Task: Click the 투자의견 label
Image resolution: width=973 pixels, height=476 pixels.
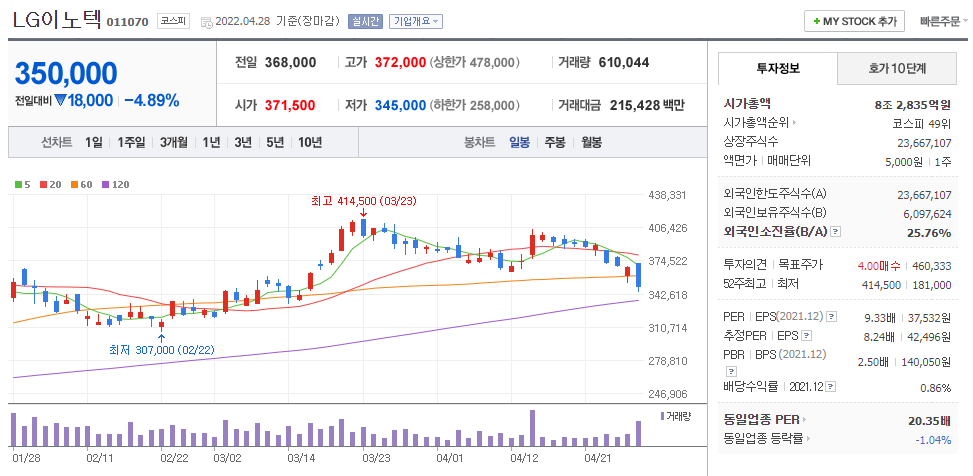Action: [745, 264]
